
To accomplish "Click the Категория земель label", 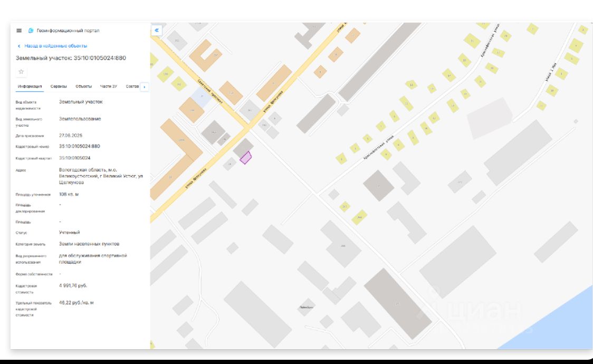I will 30,244.
